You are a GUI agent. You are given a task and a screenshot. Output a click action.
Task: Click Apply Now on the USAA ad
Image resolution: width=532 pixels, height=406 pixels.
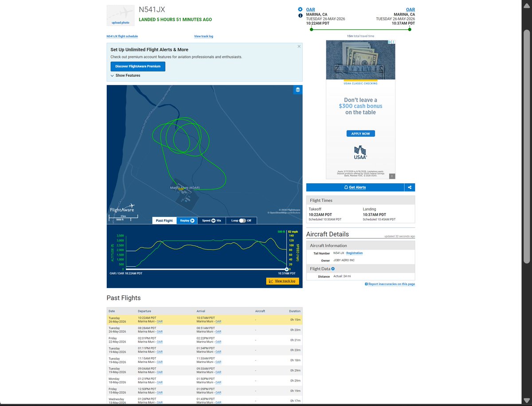coord(360,134)
